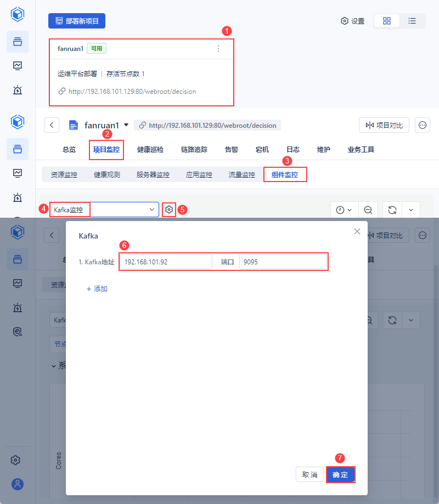This screenshot has width=439, height=504.
Task: Click the system settings gear in dimmed sidebar
Action: tap(15, 460)
